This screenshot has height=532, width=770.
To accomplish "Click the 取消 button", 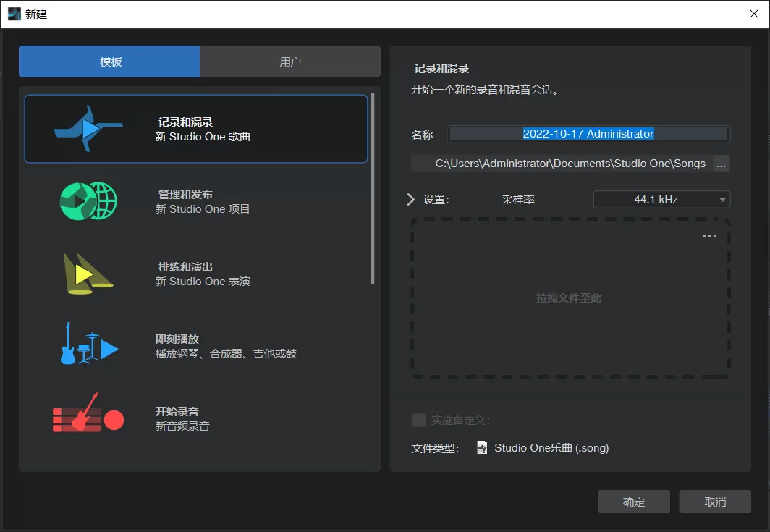I will point(715,502).
